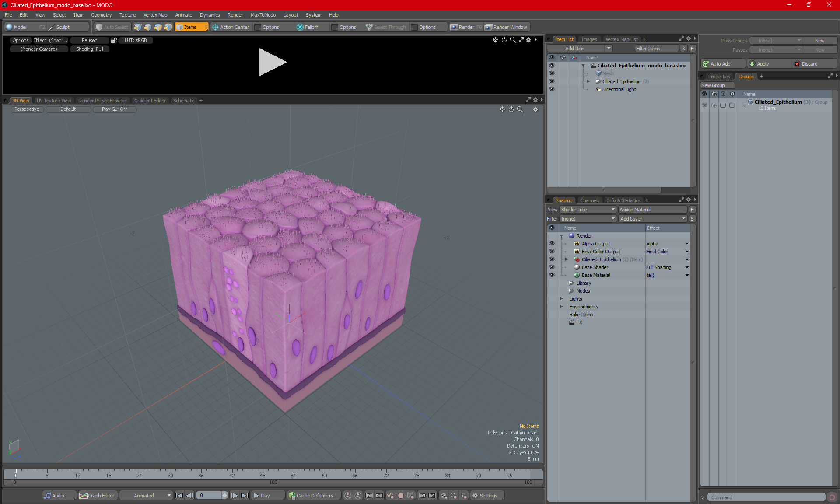Open 3D viewport settings gear
840x504 pixels.
(x=535, y=109)
